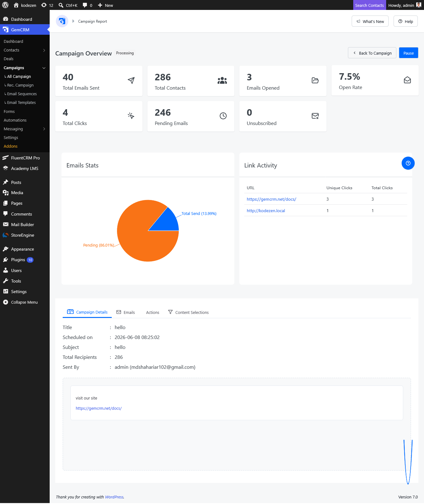Open the Actions tab
This screenshot has width=424, height=504.
pos(153,312)
